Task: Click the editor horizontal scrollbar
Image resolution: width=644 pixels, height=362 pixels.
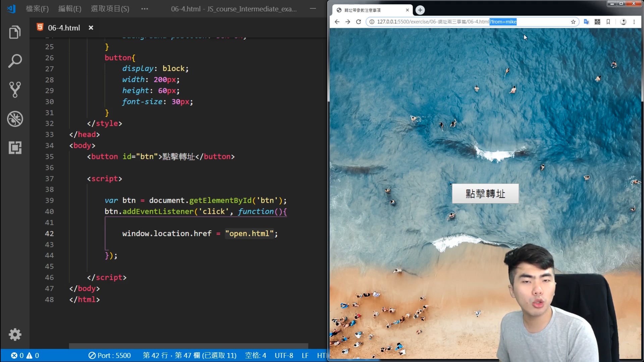Action: point(189,346)
